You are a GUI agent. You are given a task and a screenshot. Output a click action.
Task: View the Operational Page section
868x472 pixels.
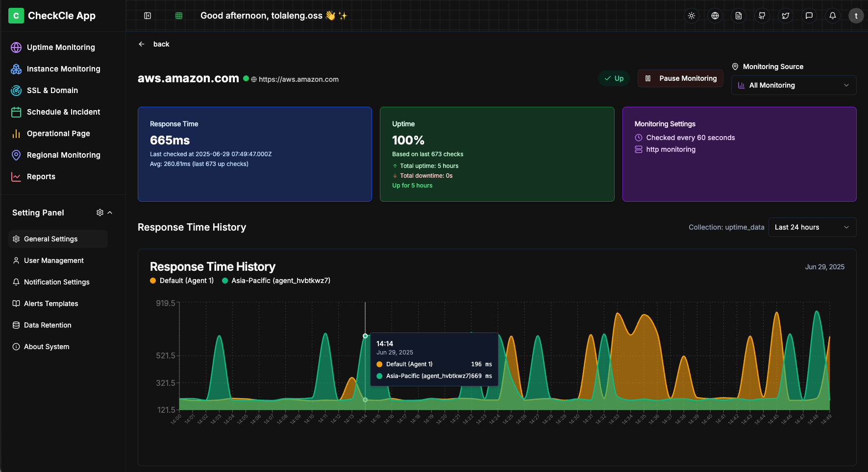[x=58, y=133]
